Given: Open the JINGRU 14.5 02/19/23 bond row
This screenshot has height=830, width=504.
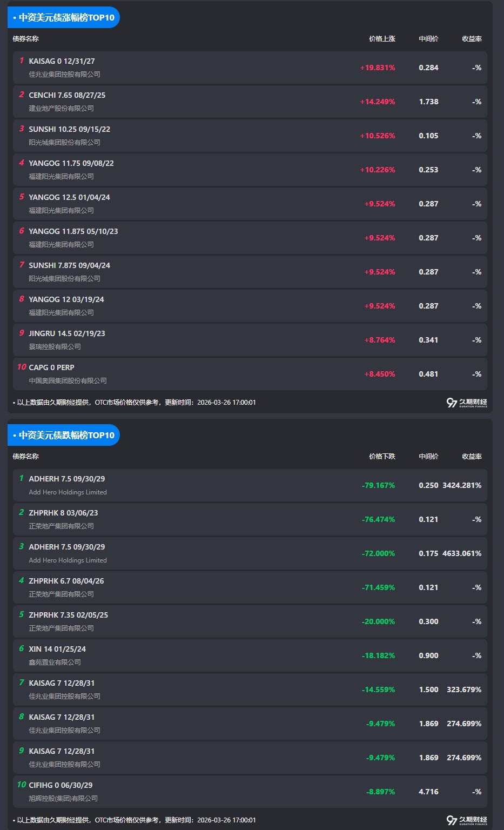Looking at the screenshot, I should tap(67, 333).
